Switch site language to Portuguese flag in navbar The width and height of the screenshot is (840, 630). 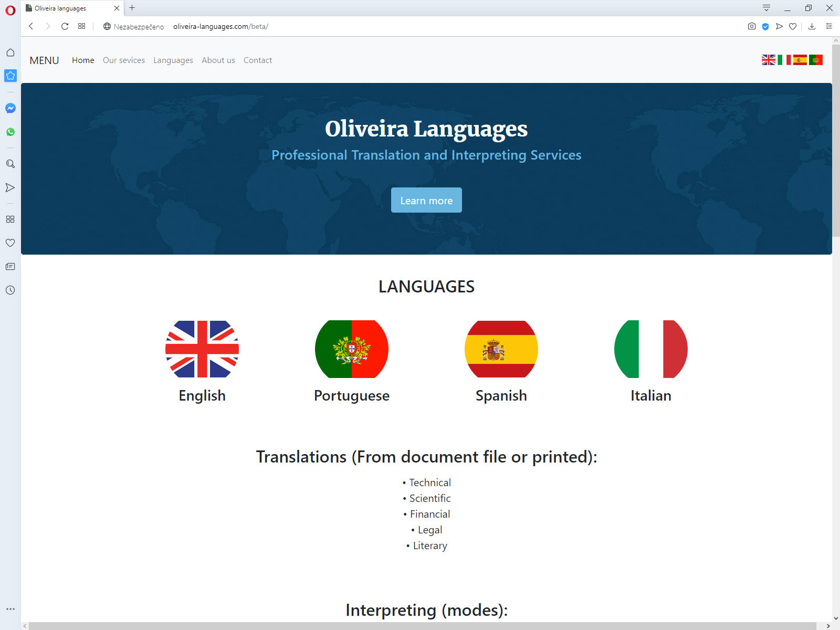[x=816, y=60]
